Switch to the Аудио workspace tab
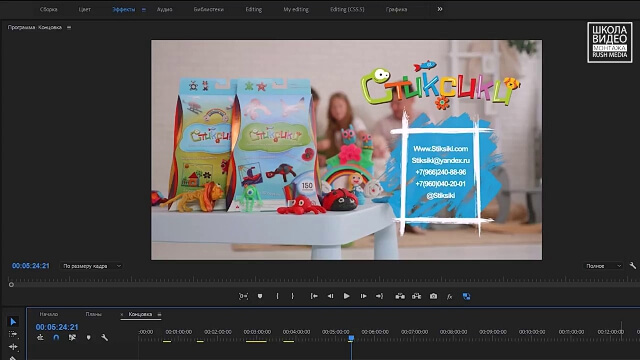Screen dimensions: 640x360 click(164, 9)
